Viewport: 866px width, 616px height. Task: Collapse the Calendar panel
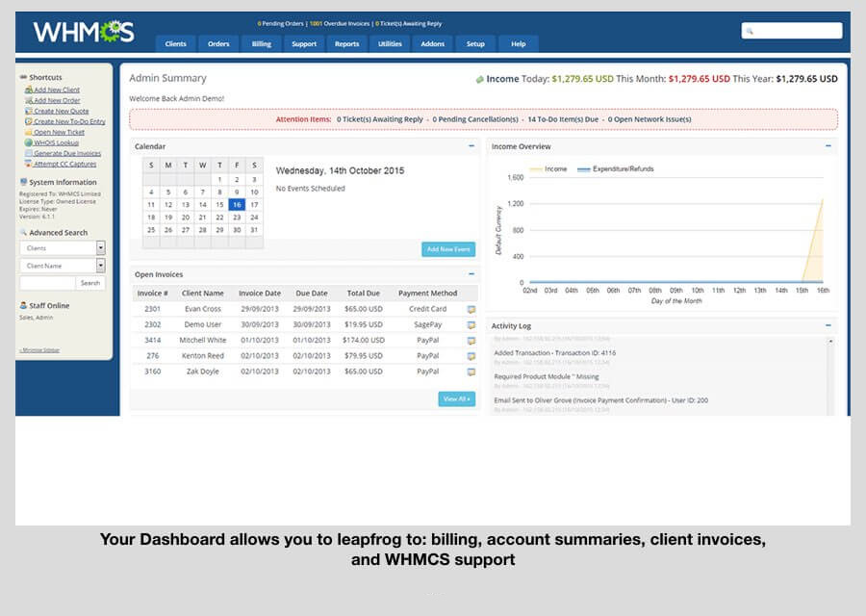[471, 146]
